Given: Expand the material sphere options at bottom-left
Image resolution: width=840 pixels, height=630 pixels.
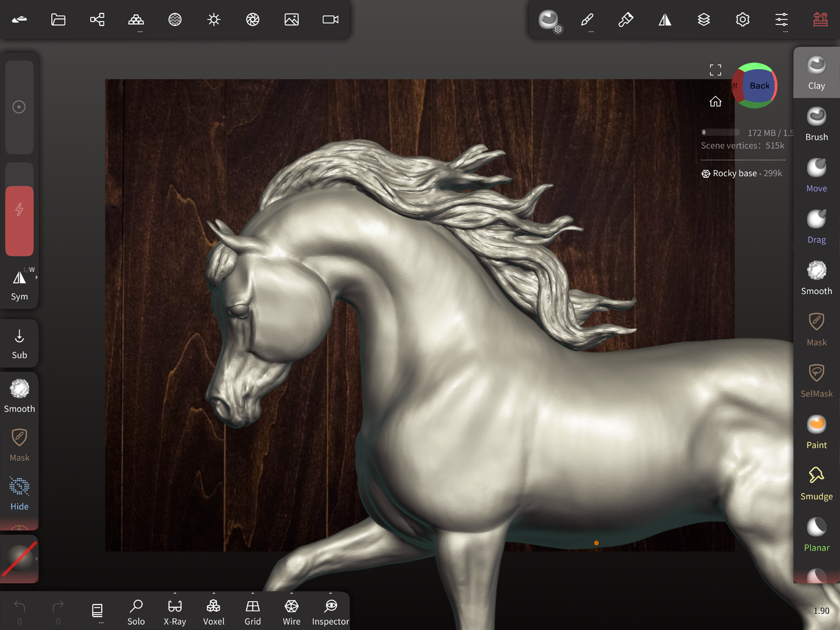Looking at the screenshot, I should (x=37, y=559).
